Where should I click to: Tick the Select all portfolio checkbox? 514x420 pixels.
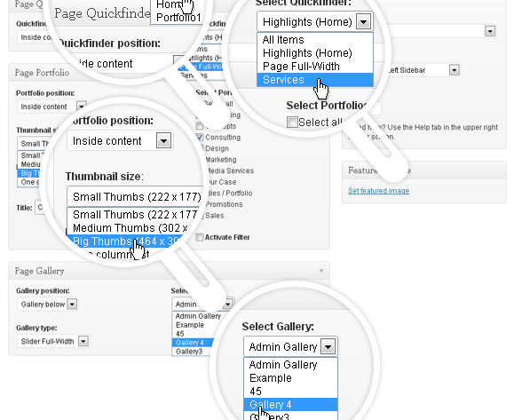(292, 122)
